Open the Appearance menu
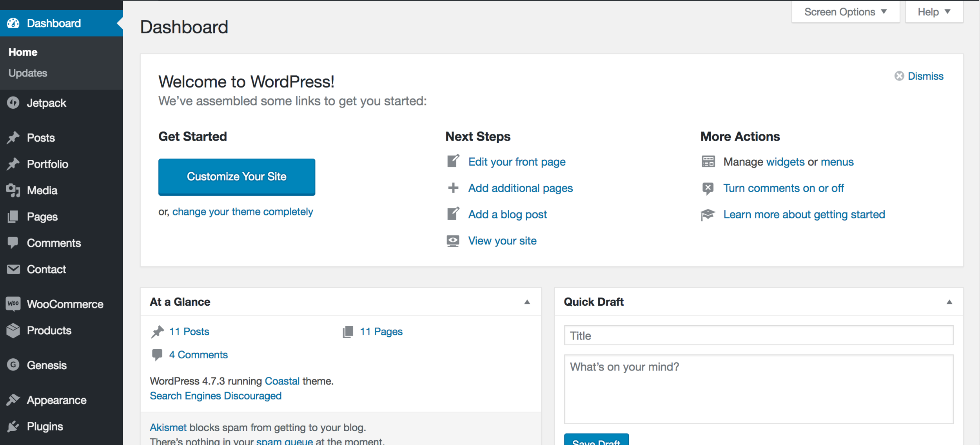Viewport: 980px width, 445px height. pos(61,400)
